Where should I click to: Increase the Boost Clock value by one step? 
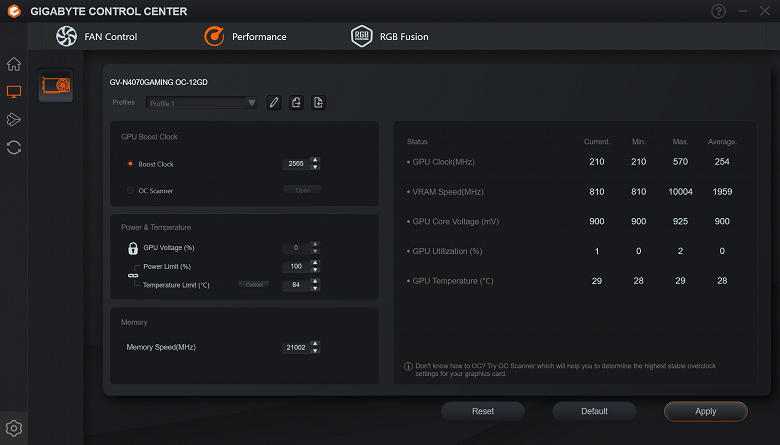[315, 160]
